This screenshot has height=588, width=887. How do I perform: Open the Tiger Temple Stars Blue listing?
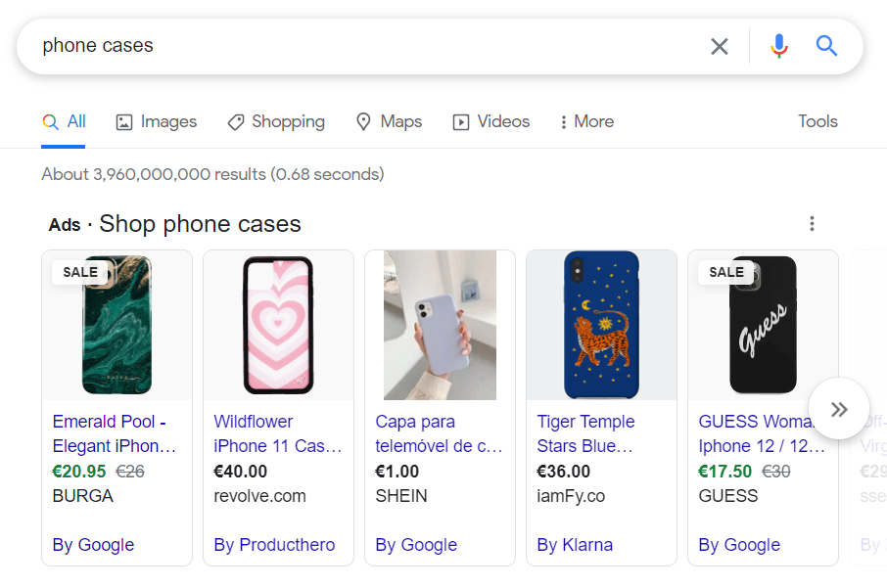pyautogui.click(x=585, y=433)
